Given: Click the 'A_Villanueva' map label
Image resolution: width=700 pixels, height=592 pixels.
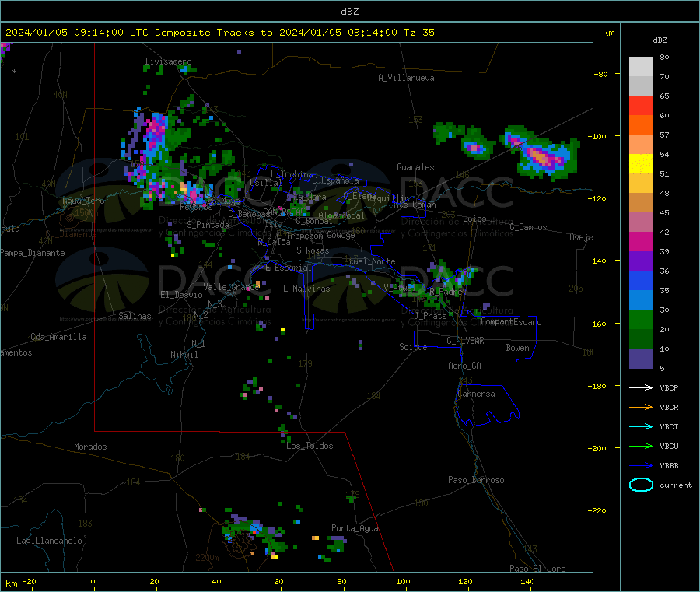Looking at the screenshot, I should (406, 78).
